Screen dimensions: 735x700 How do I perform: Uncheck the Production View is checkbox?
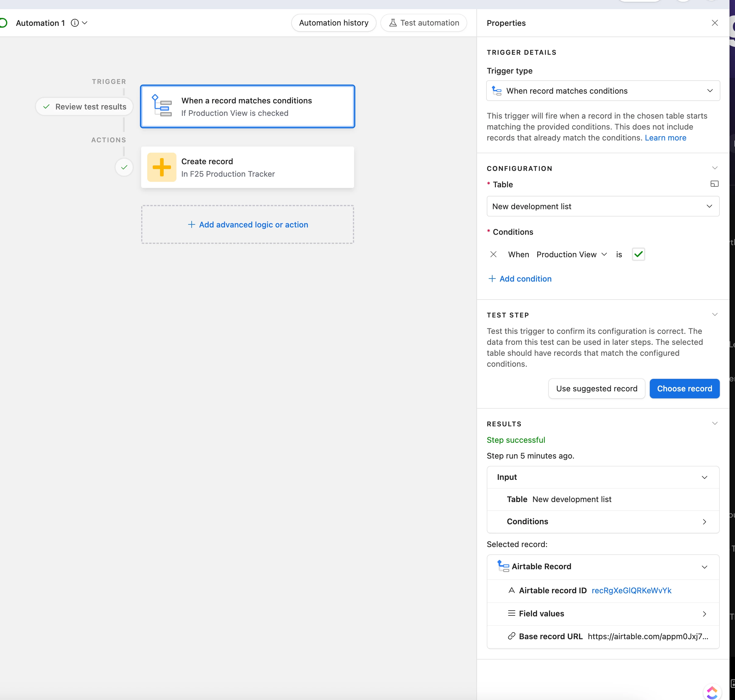638,255
